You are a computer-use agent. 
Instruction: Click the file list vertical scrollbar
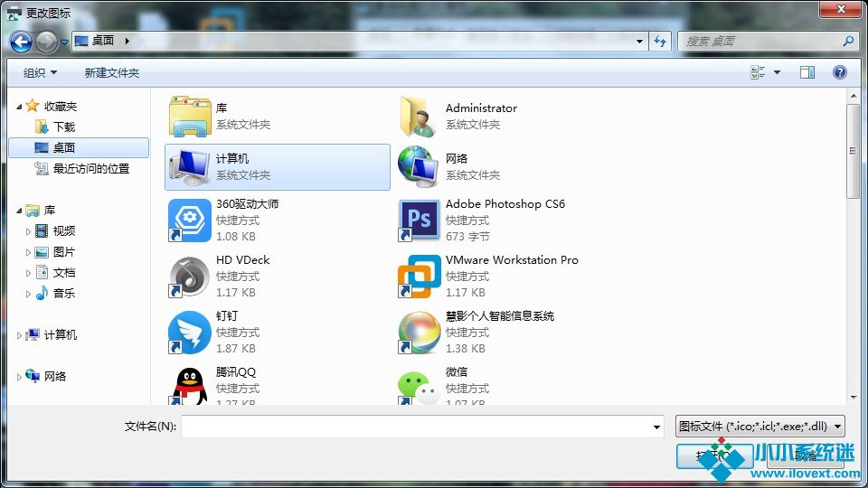pos(853,149)
